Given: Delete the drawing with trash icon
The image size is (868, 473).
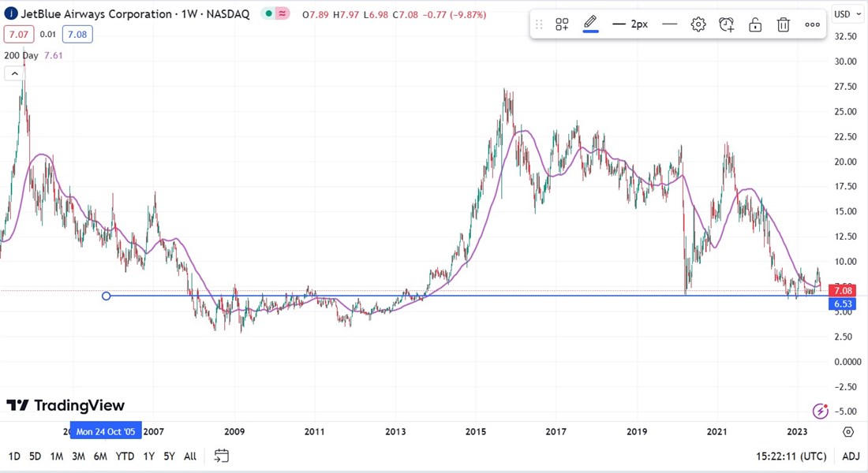Looking at the screenshot, I should tap(784, 24).
